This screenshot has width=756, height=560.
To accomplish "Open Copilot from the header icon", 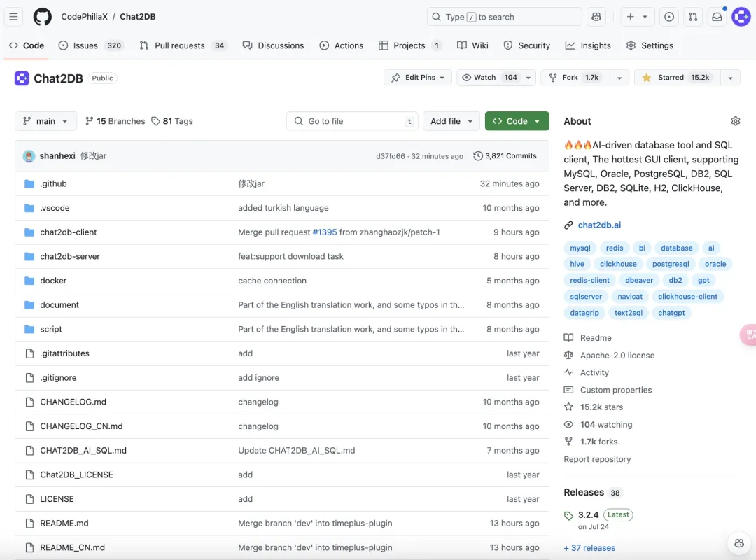I will coord(596,17).
